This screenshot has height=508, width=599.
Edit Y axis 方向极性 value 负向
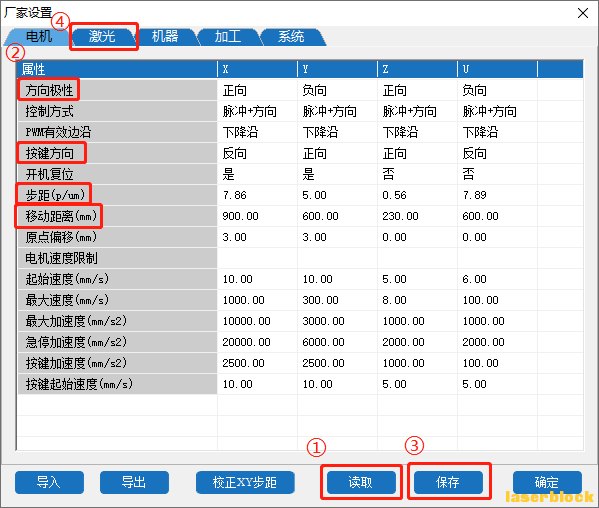point(337,90)
